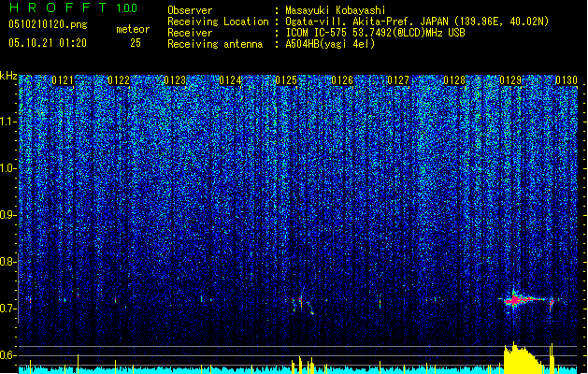Select the file name 0510210120.png
This screenshot has width=588, height=374.
click(48, 25)
